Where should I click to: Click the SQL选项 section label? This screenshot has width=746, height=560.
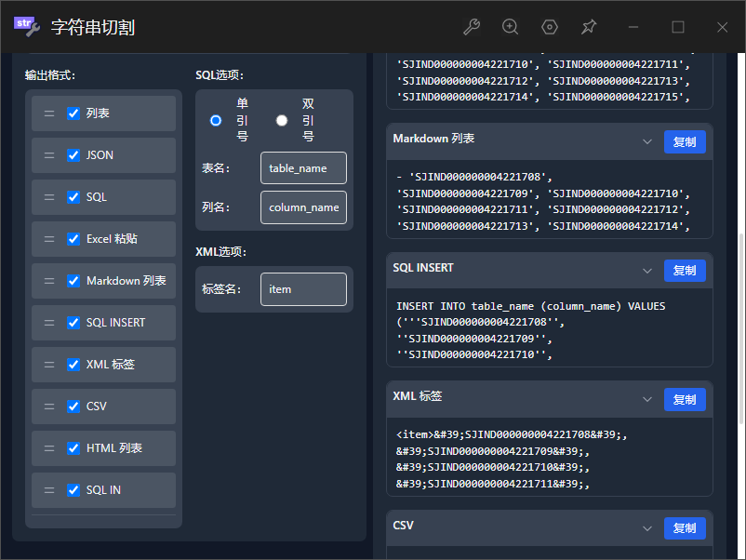click(220, 75)
